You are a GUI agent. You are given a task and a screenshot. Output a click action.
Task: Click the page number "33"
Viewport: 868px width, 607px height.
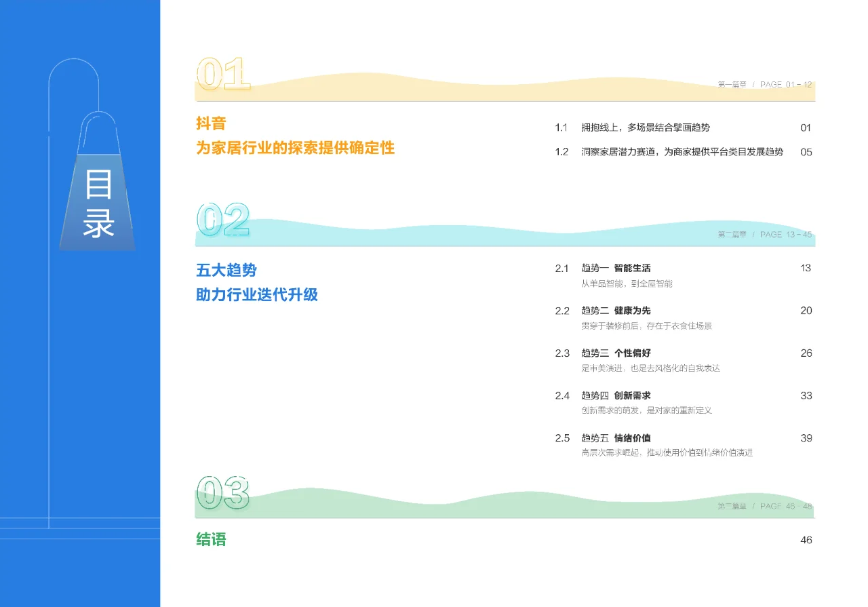pyautogui.click(x=806, y=395)
